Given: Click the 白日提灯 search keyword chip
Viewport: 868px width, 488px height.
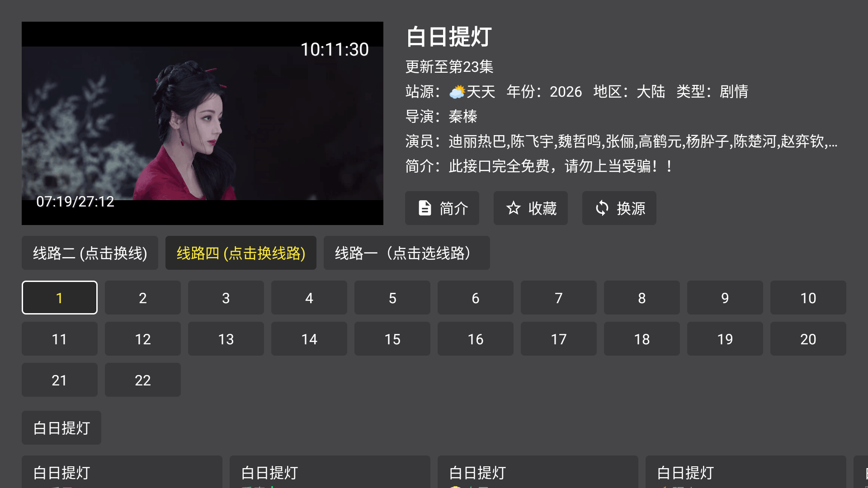Looking at the screenshot, I should 61,428.
